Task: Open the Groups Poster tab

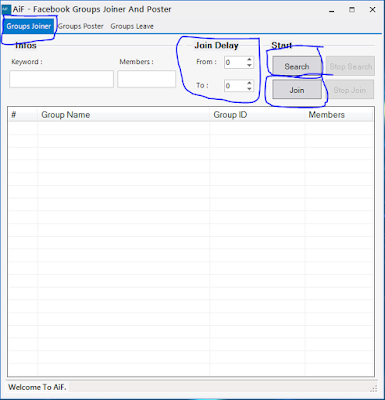Action: tap(81, 26)
